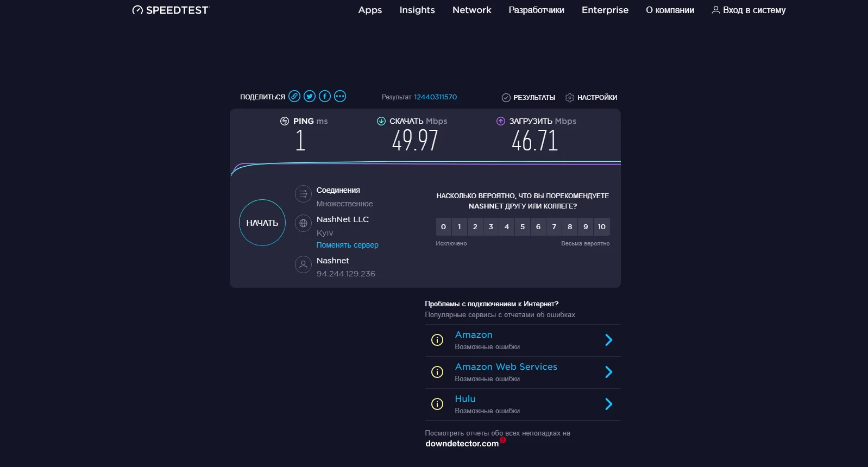This screenshot has height=467, width=868.
Task: Visit downdetector.com link
Action: [462, 444]
